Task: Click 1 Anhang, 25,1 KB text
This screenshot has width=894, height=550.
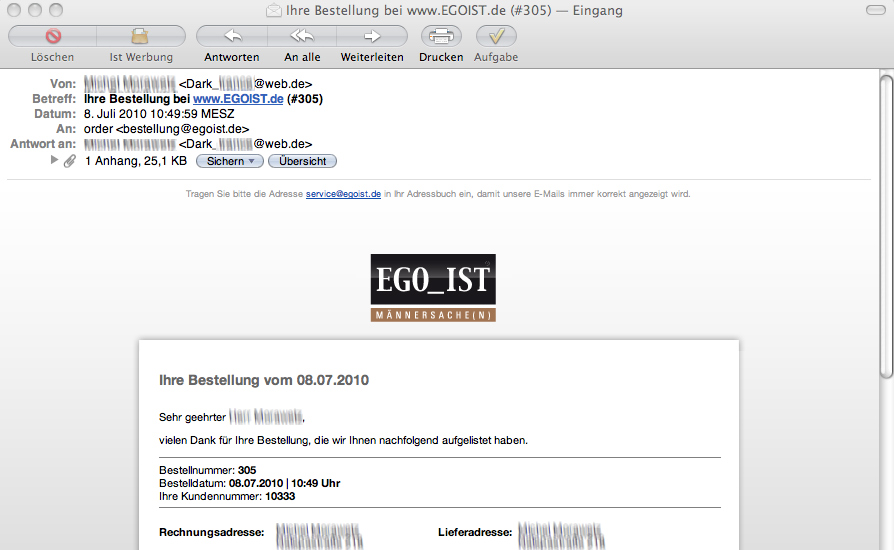Action: pyautogui.click(x=136, y=161)
